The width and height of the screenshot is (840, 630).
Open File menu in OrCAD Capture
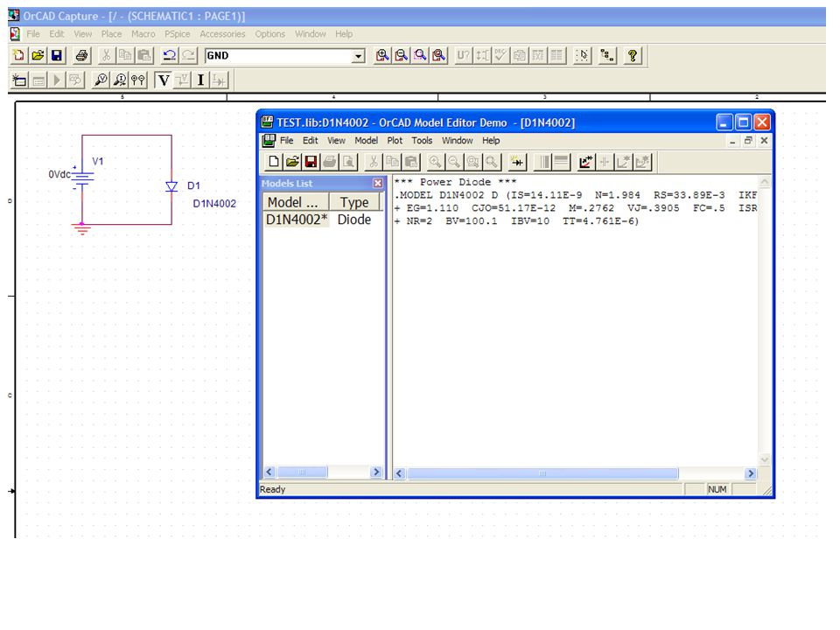point(33,34)
